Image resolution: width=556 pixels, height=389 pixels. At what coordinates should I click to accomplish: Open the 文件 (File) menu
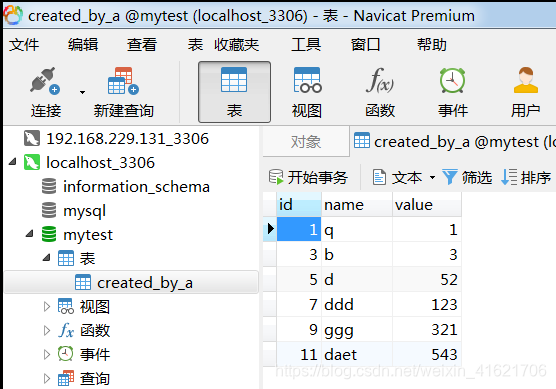coord(24,45)
